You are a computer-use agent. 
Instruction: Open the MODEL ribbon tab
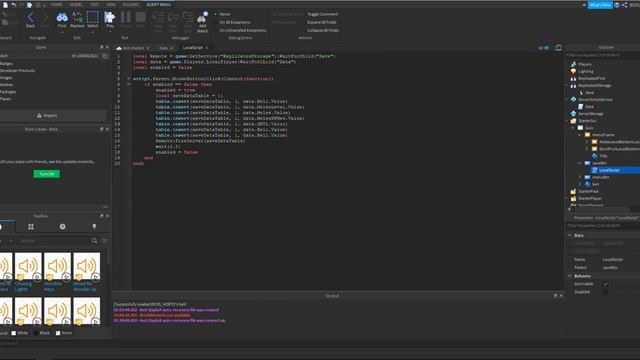pyautogui.click(x=76, y=4)
